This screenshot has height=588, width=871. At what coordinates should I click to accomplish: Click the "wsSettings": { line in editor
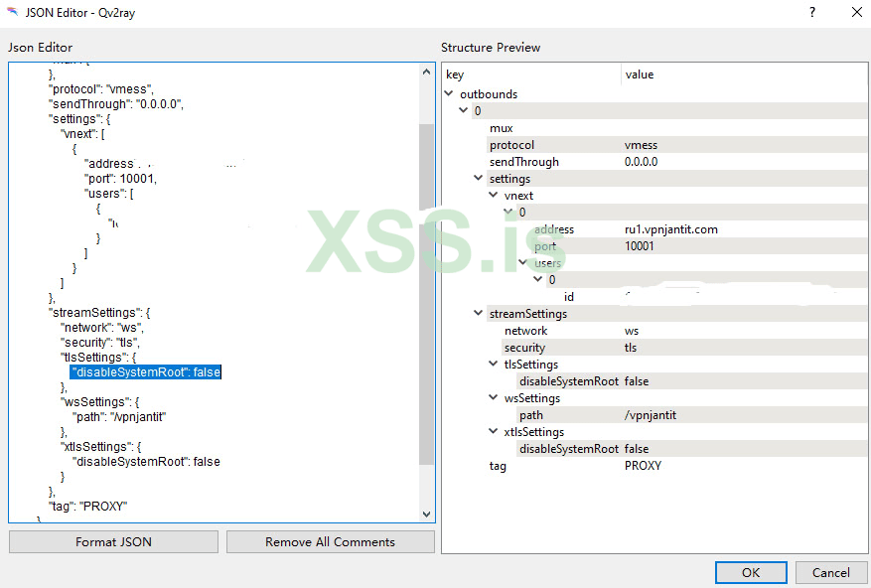tap(100, 402)
